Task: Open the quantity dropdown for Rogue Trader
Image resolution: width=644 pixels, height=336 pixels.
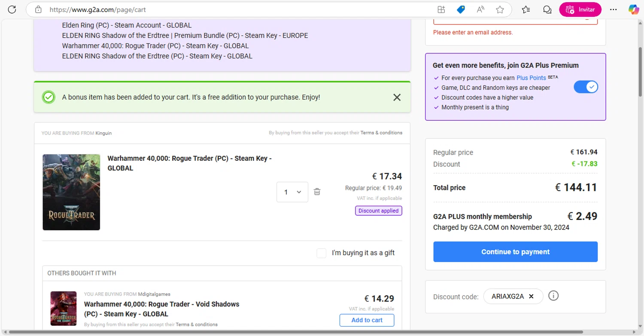Action: 292,192
